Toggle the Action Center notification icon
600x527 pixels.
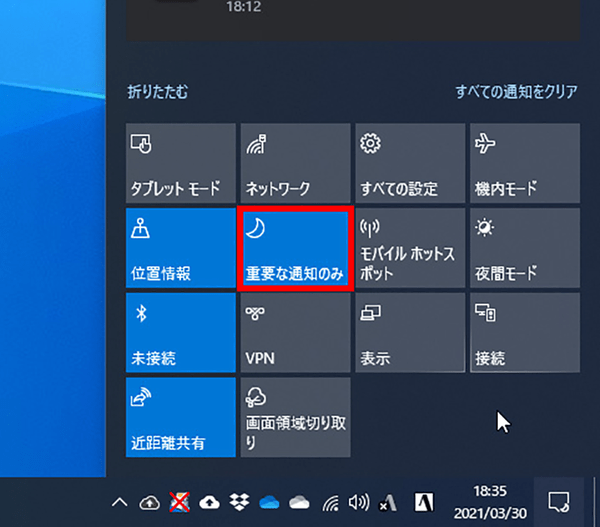[559, 502]
